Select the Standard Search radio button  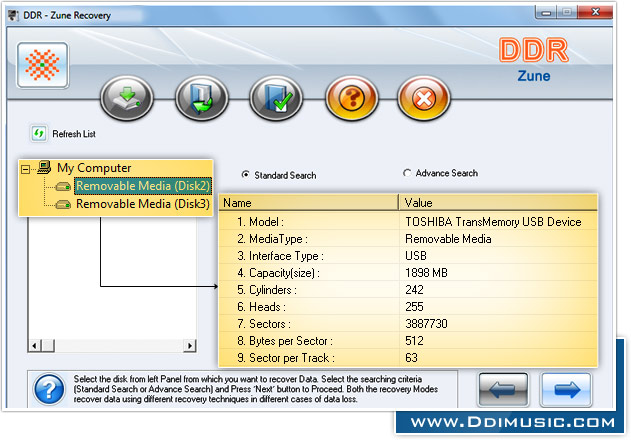(x=246, y=175)
